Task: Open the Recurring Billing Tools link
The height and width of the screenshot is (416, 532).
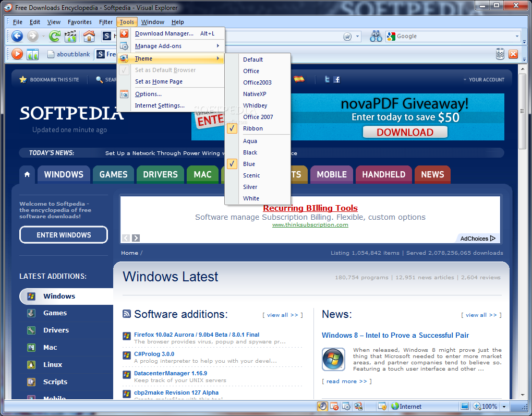Action: pyautogui.click(x=310, y=208)
